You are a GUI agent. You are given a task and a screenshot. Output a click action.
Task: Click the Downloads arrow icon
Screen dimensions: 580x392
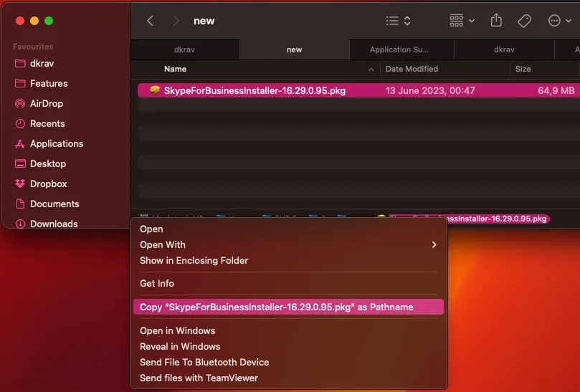click(20, 224)
